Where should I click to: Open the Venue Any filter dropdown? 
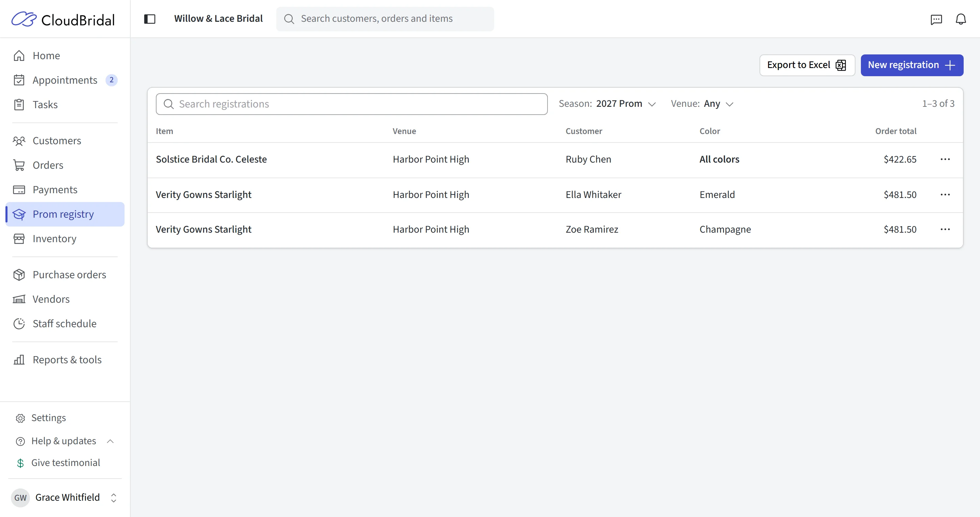coord(702,104)
